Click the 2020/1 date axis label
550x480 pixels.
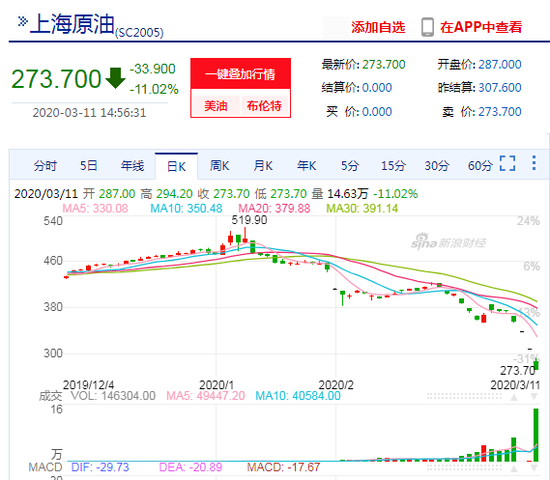coord(216,385)
